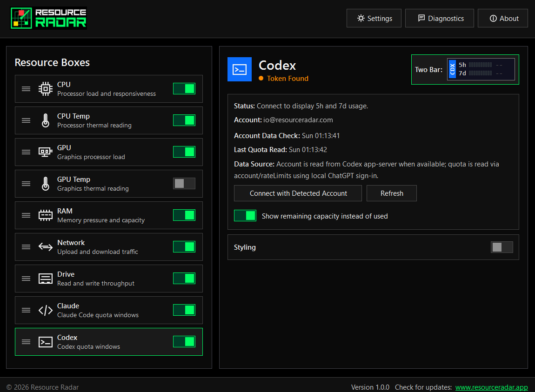The width and height of the screenshot is (535, 392).
Task: Click the Token Found status text
Action: point(288,79)
